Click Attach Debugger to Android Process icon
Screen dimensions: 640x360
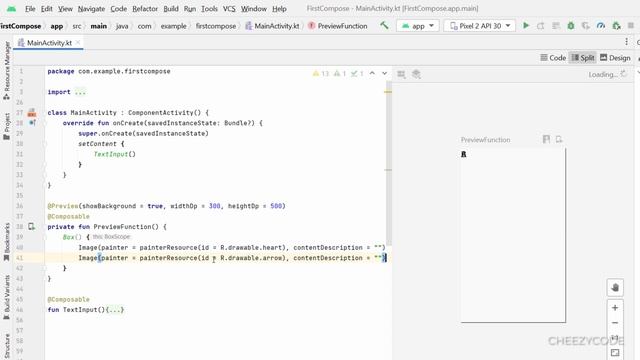tap(616, 26)
